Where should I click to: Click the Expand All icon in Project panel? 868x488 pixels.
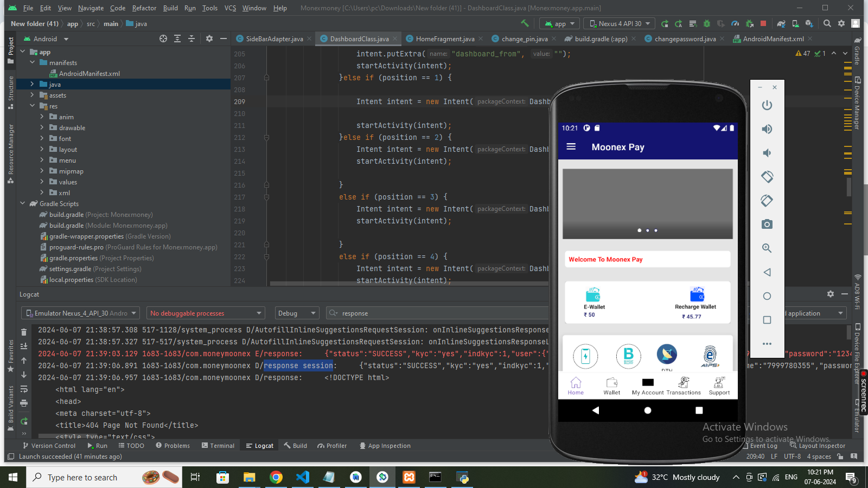pyautogui.click(x=177, y=38)
